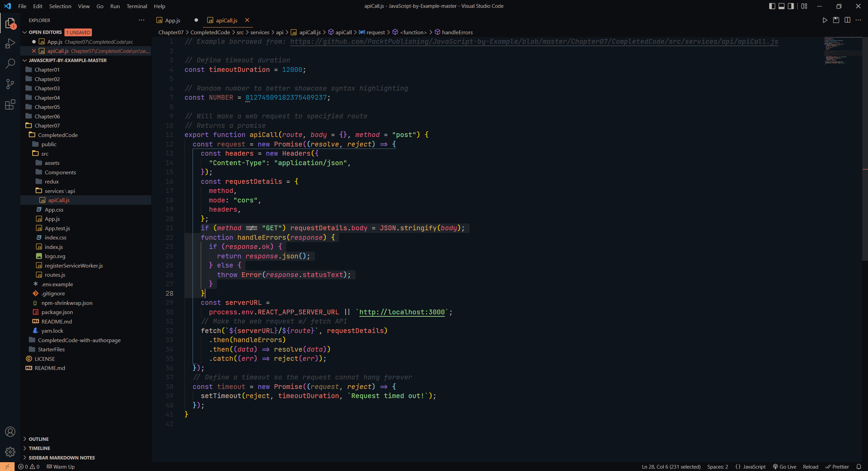Switch to the App.js editor tab

[x=172, y=20]
